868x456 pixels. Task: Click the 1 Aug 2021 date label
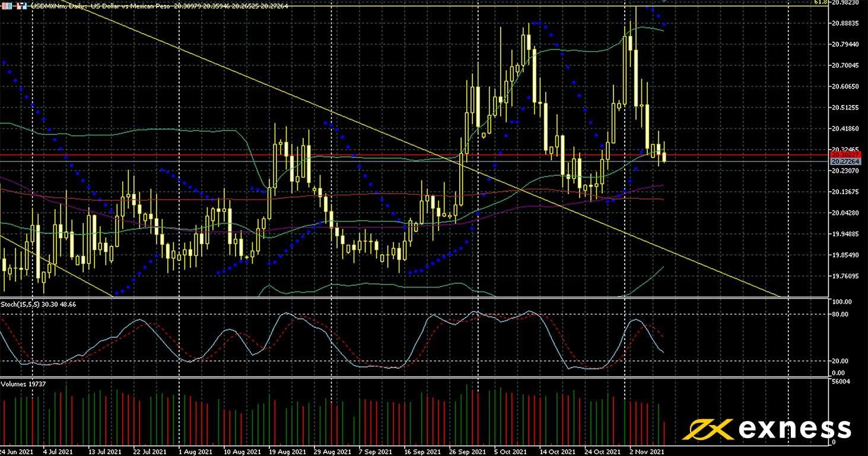pyautogui.click(x=195, y=451)
